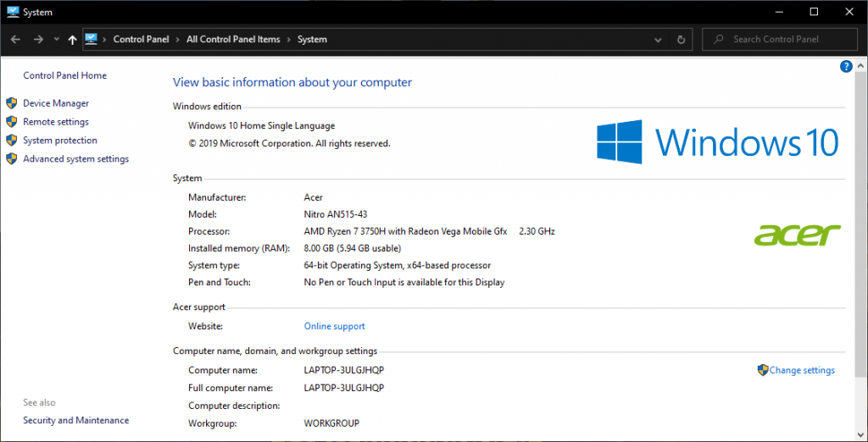Close the System window

point(849,12)
